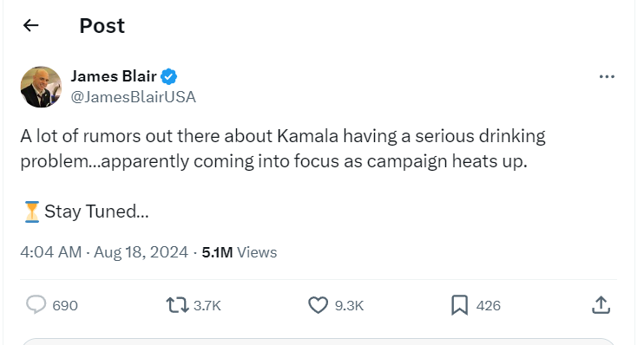The height and width of the screenshot is (345, 644).
Task: Open the @JamesBlairUSA handle link
Action: click(134, 97)
